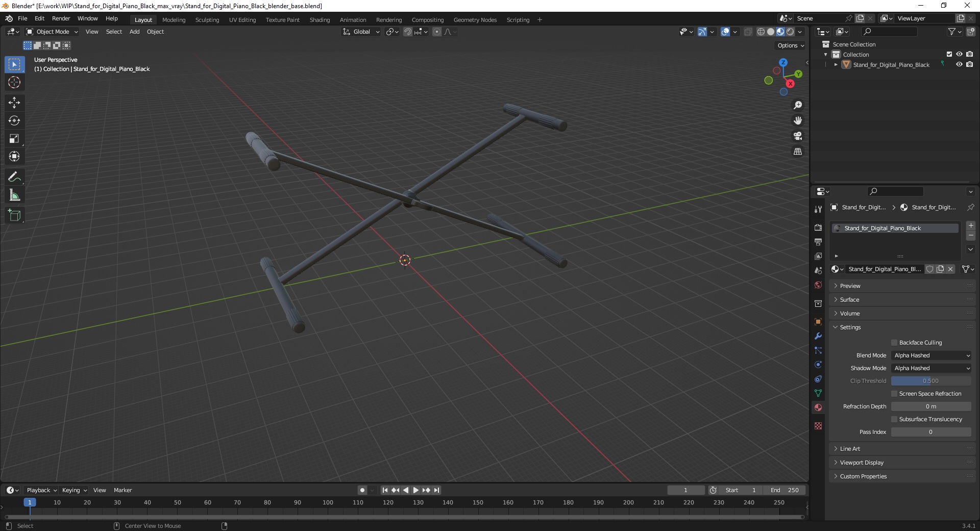980x531 pixels.
Task: Select the Annotate tool
Action: click(x=14, y=177)
